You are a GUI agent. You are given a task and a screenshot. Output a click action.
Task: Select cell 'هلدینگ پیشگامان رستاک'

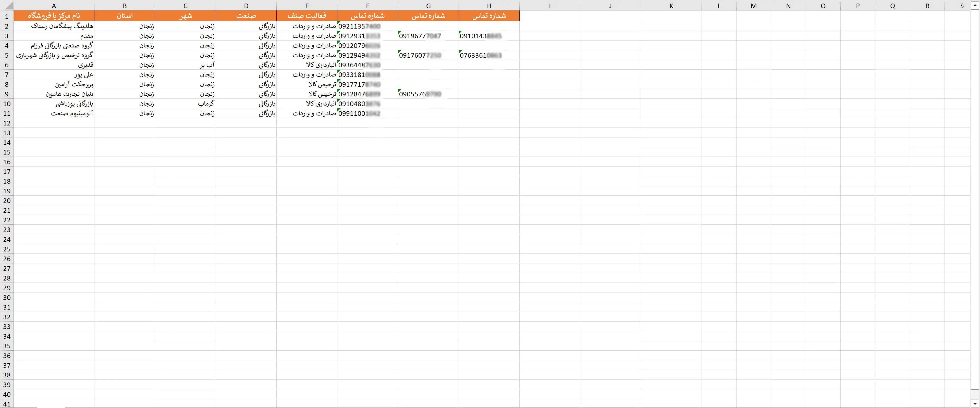(x=54, y=26)
